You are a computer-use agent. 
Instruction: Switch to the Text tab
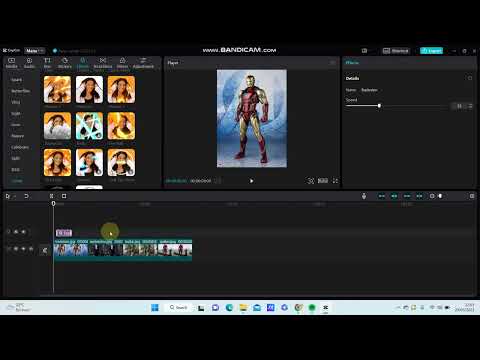click(48, 63)
